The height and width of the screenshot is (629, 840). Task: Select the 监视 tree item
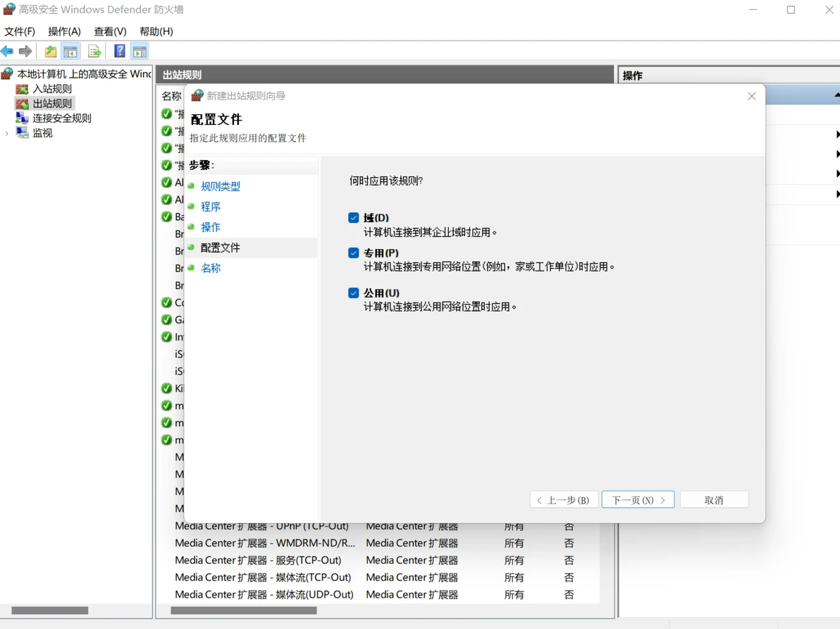[42, 133]
